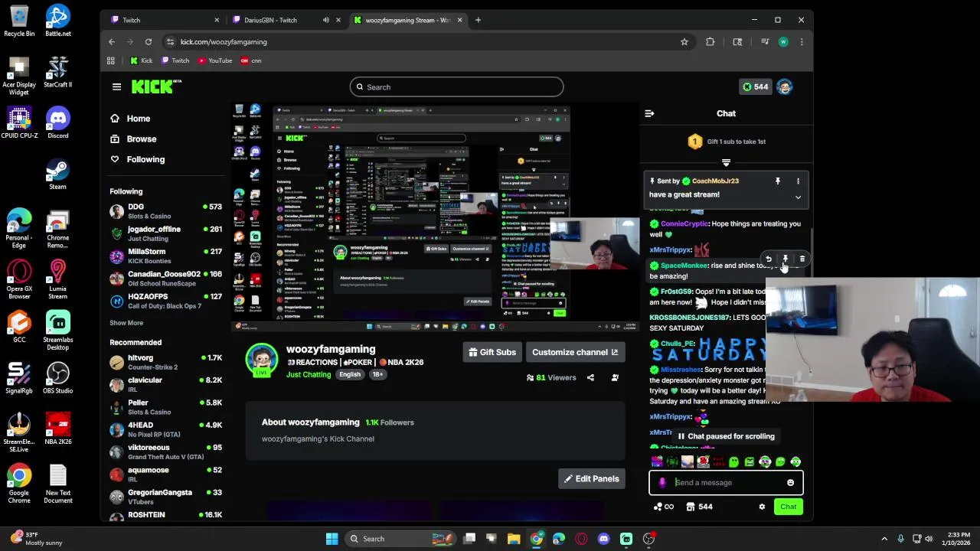
Task: Focus the Kick search box
Action: point(457,87)
